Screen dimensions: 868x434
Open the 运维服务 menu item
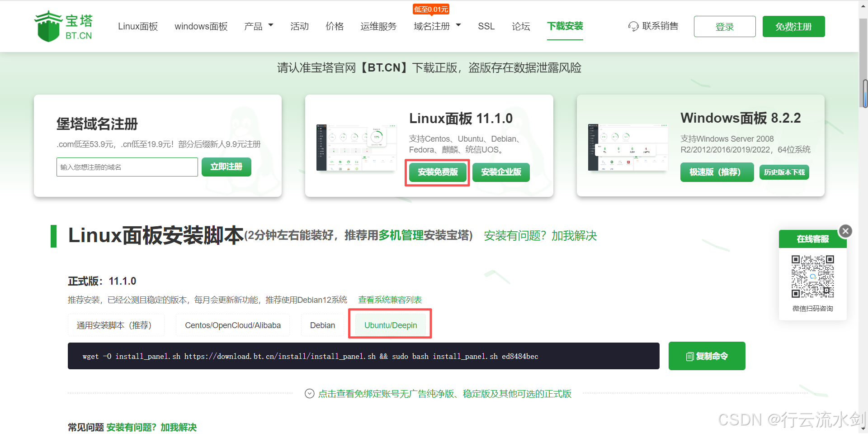click(378, 26)
